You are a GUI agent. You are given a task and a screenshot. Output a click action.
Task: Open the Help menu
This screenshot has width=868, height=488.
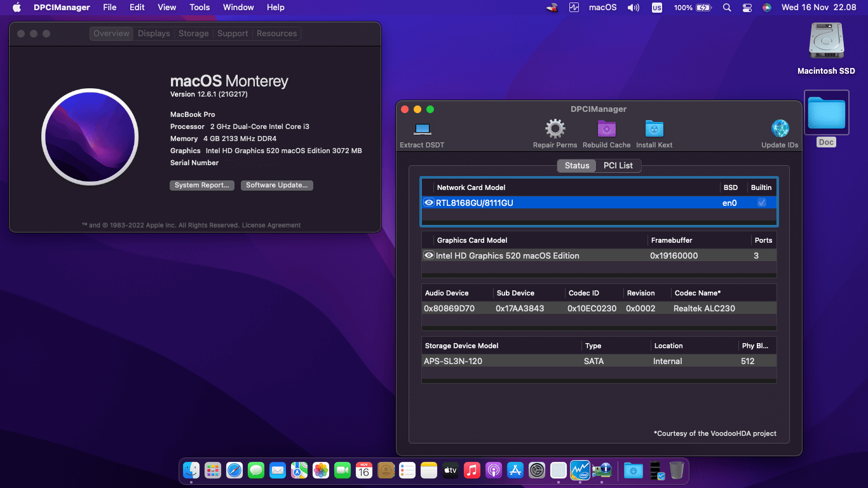point(276,8)
